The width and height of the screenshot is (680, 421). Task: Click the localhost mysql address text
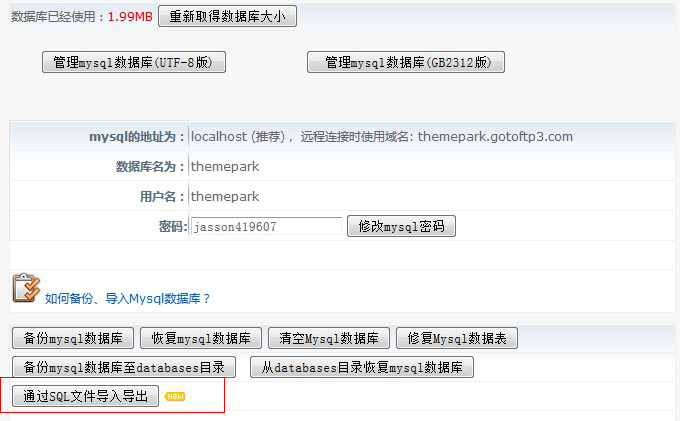tap(219, 137)
